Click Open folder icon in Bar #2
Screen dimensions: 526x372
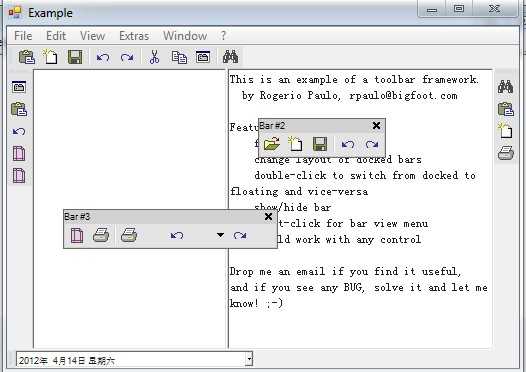272,144
